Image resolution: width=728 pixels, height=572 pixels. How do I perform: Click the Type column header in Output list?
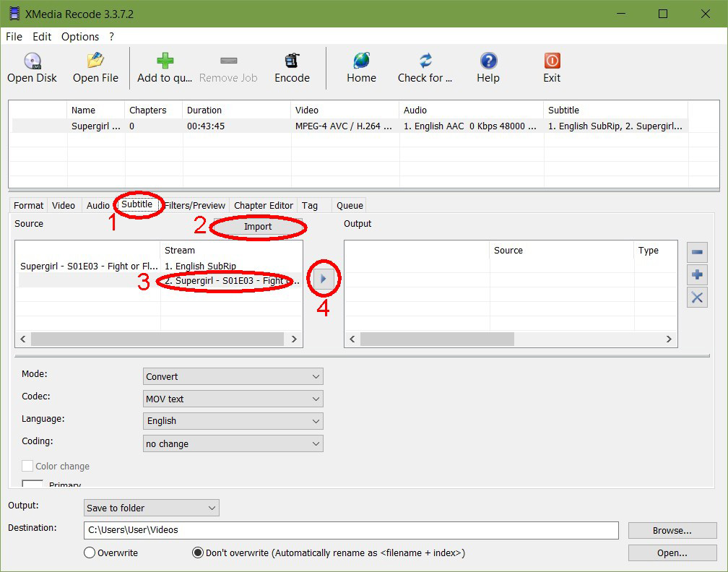(x=655, y=250)
